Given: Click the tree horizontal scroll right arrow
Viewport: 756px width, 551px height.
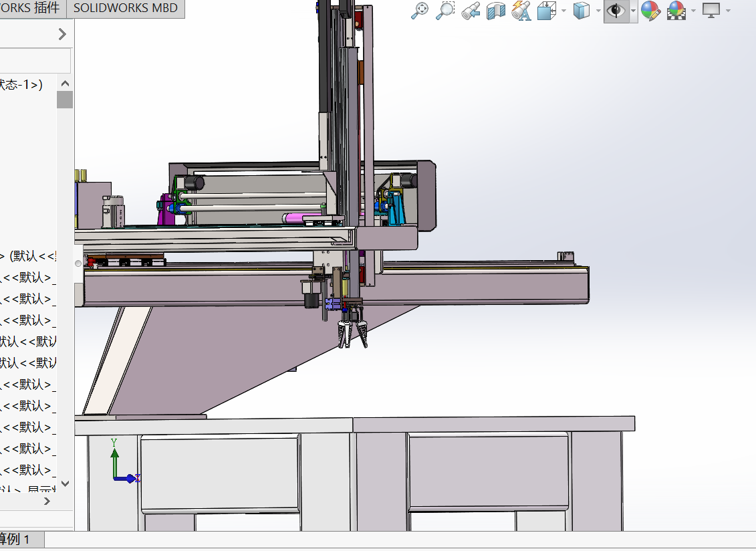Looking at the screenshot, I should pyautogui.click(x=47, y=502).
